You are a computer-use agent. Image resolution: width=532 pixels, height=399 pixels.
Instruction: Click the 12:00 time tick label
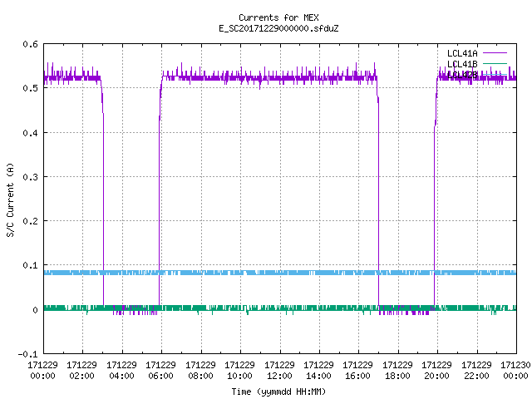click(279, 376)
